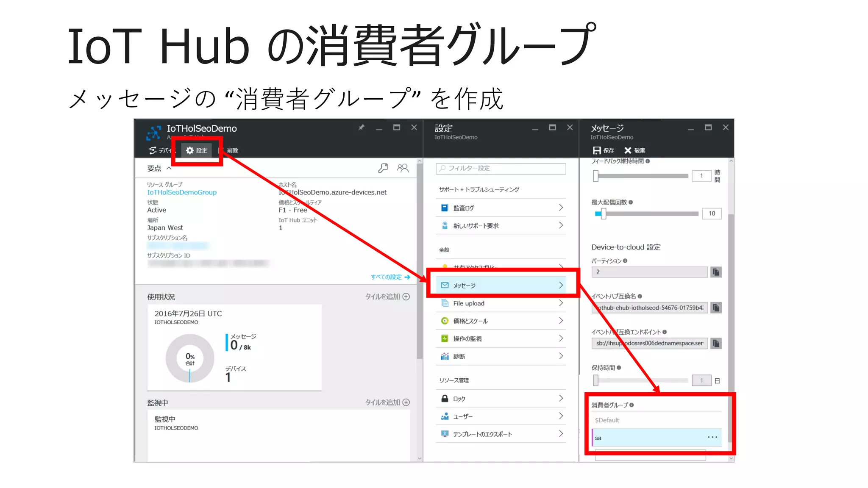
Task: Click the テンプレートのエクスポート monitor icon
Action: (445, 434)
